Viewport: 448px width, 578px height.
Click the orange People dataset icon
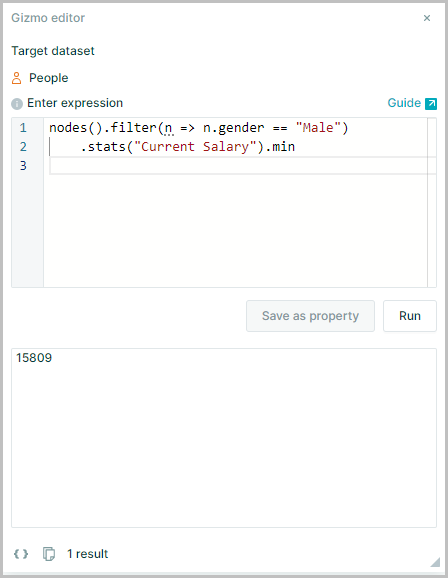(x=17, y=78)
